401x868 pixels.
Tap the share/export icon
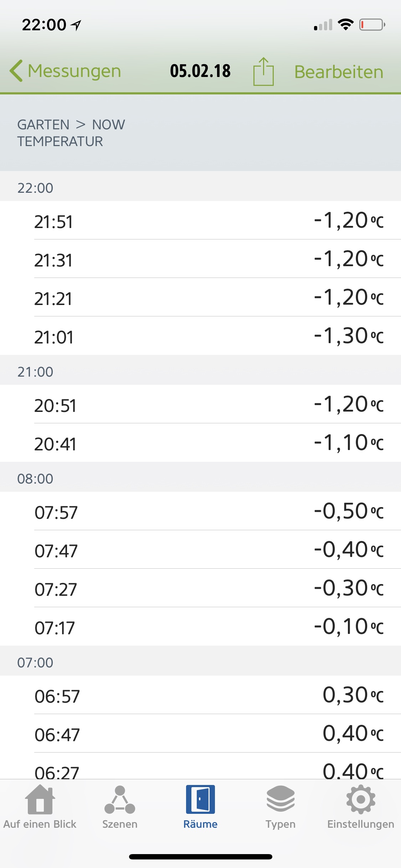pyautogui.click(x=263, y=72)
